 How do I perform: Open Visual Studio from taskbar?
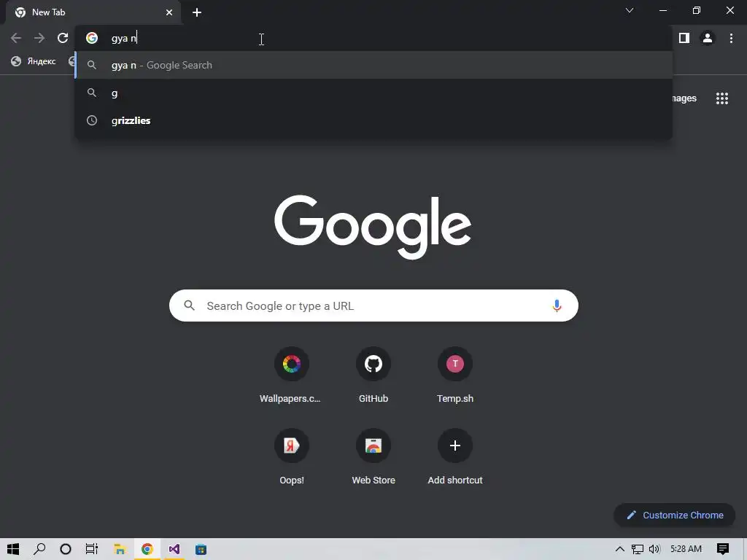tap(174, 549)
